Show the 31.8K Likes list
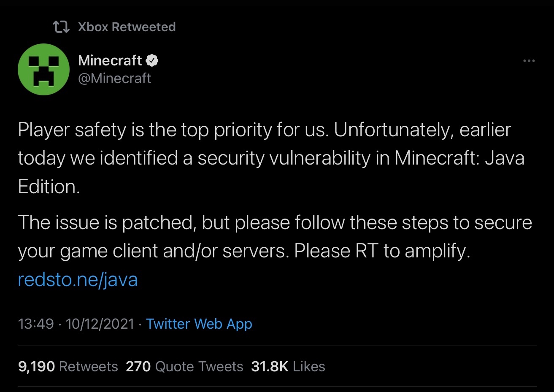 288,366
